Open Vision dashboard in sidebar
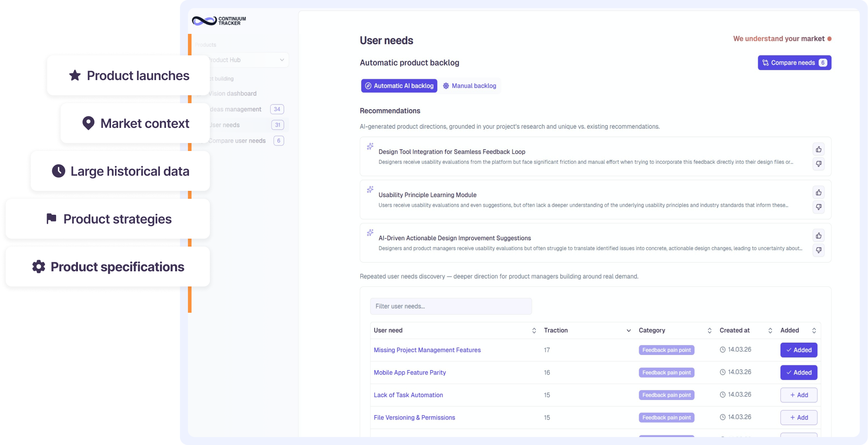Screen dimensions: 868x445 coord(233,93)
